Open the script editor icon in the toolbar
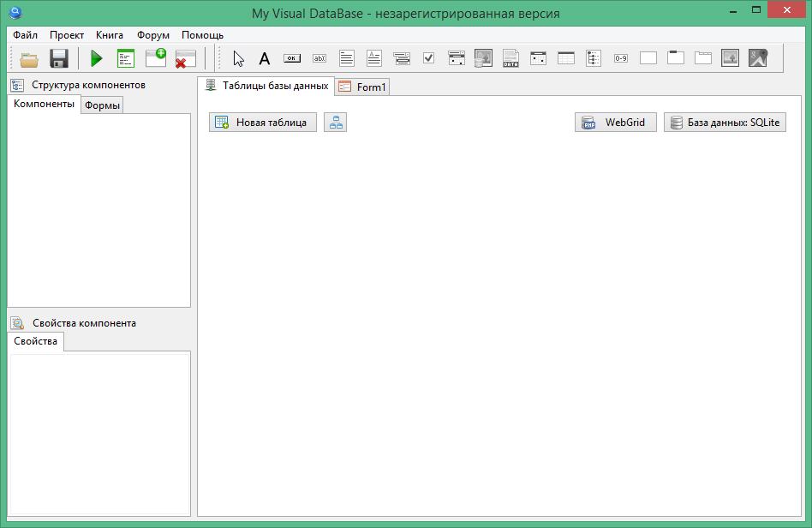Screen dimensions: 812x528 click(x=126, y=58)
